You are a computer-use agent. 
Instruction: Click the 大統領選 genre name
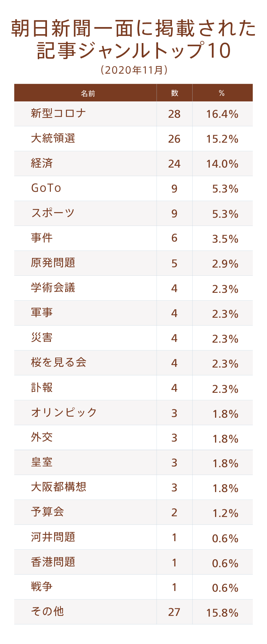tap(53, 138)
